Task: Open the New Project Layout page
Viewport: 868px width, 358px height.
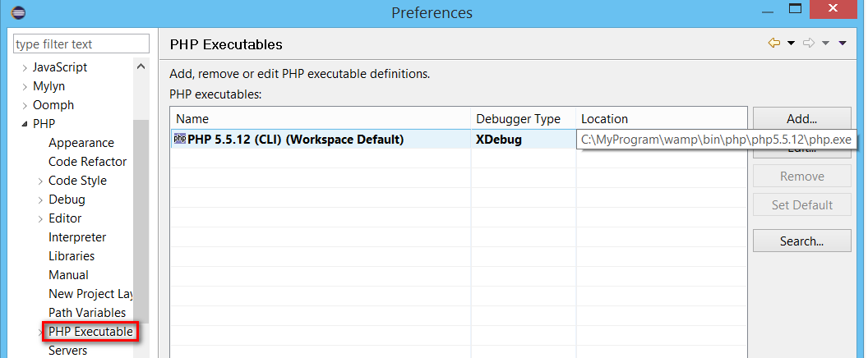Action: pos(90,293)
